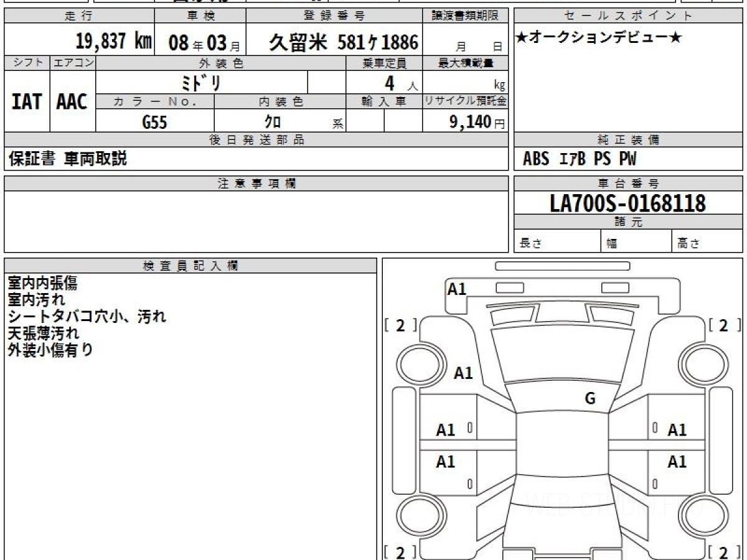Click the 注意事項欄 header
747x560 pixels.
click(x=256, y=184)
